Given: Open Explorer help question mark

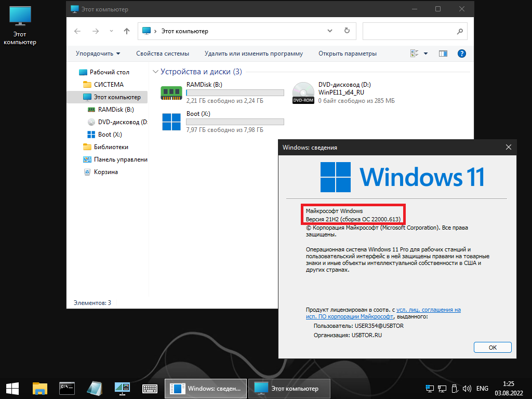Looking at the screenshot, I should [x=461, y=54].
